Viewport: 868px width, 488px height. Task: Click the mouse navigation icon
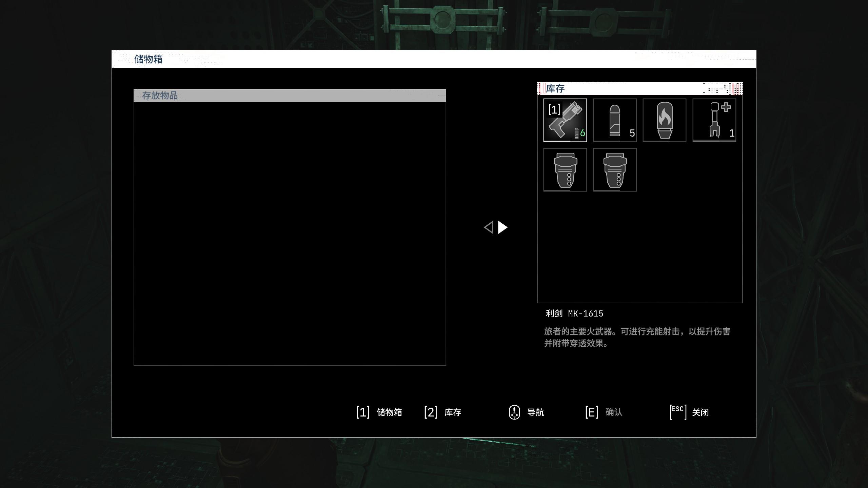pyautogui.click(x=514, y=412)
